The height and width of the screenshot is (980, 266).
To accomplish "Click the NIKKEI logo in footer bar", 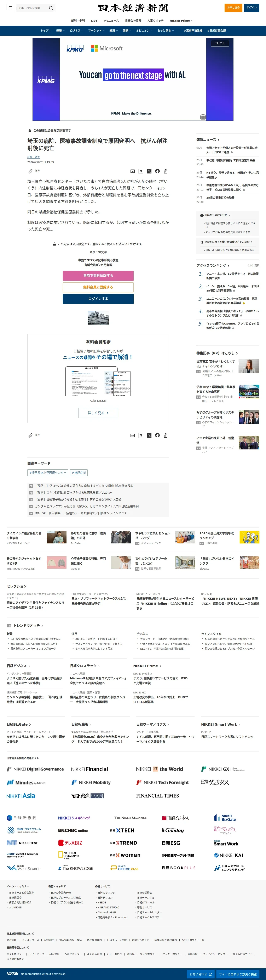I will [12, 974].
